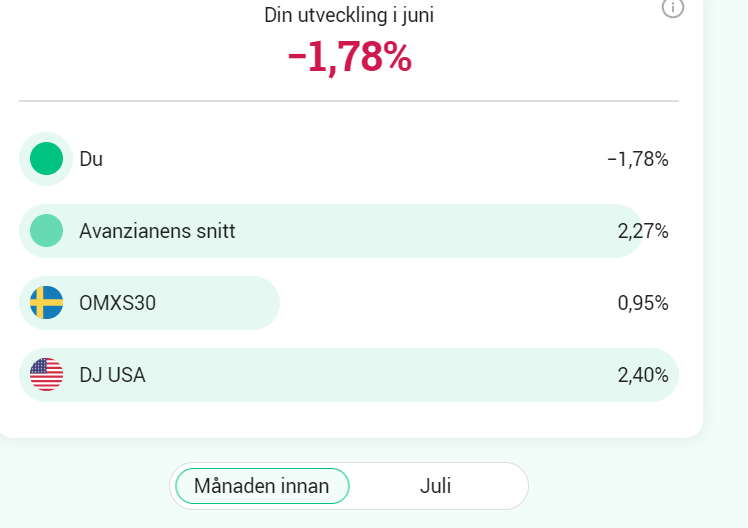
Task: Click the DJ USA index label
Action: pos(112,375)
